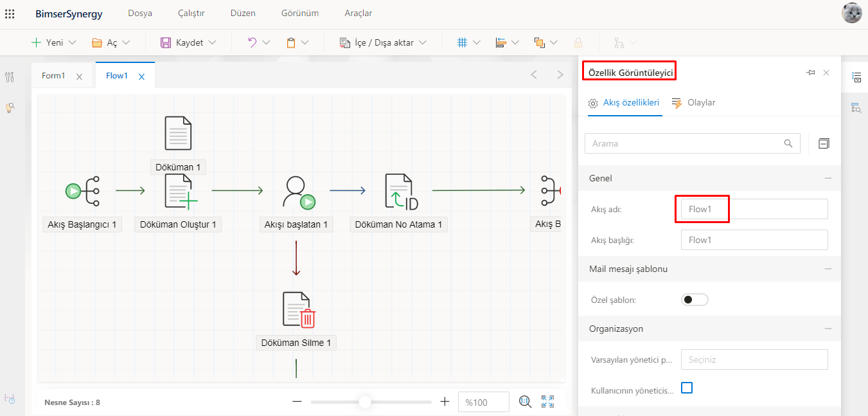This screenshot has width=868, height=416.
Task: Open the Kaydet dropdown arrow
Action: click(213, 42)
